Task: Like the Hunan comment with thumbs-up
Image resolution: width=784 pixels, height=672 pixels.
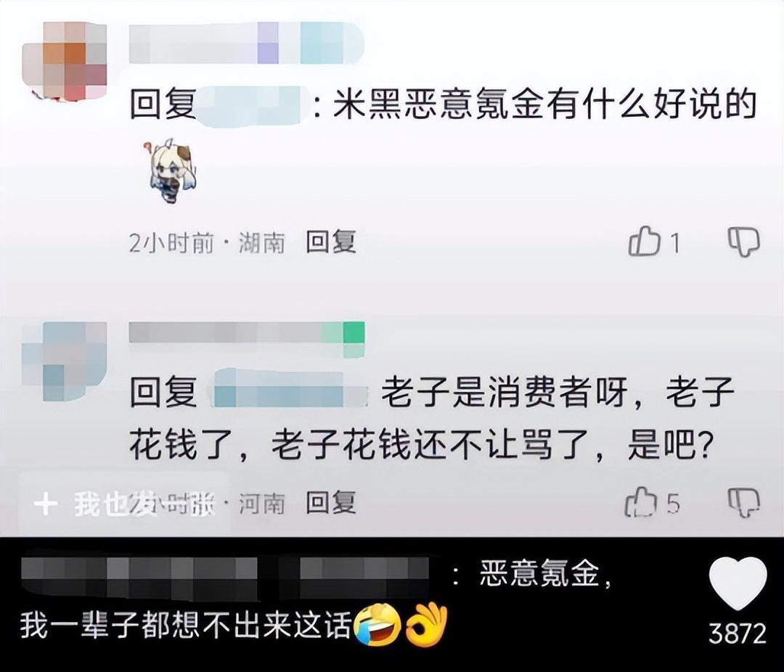Action: tap(644, 242)
